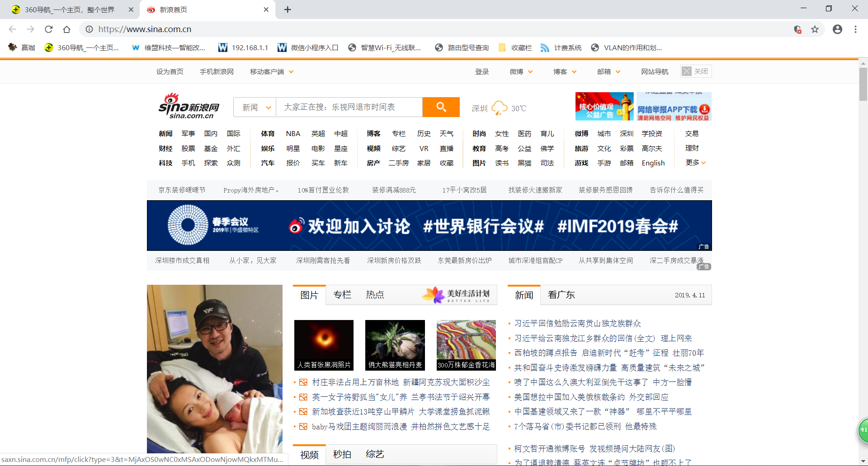This screenshot has width=868, height=466.
Task: Open the English navigation link
Action: [x=653, y=163]
